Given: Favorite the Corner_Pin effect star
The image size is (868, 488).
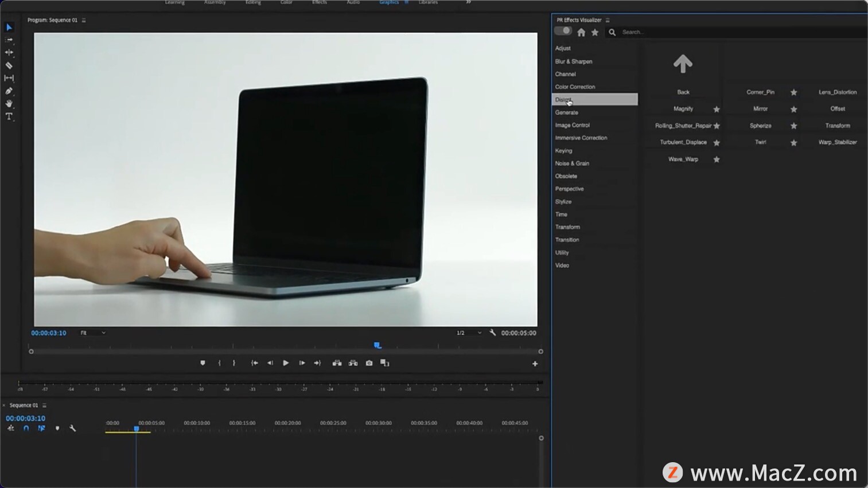Looking at the screenshot, I should tap(794, 92).
